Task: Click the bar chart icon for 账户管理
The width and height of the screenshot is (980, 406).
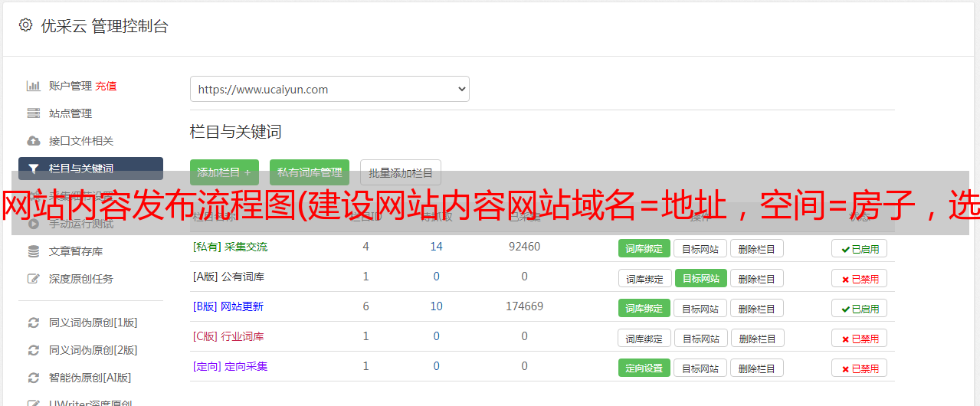Action: pyautogui.click(x=33, y=86)
